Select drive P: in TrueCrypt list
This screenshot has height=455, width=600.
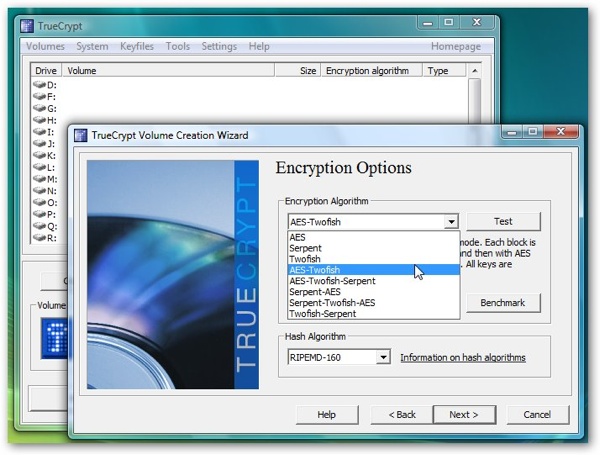[x=44, y=215]
